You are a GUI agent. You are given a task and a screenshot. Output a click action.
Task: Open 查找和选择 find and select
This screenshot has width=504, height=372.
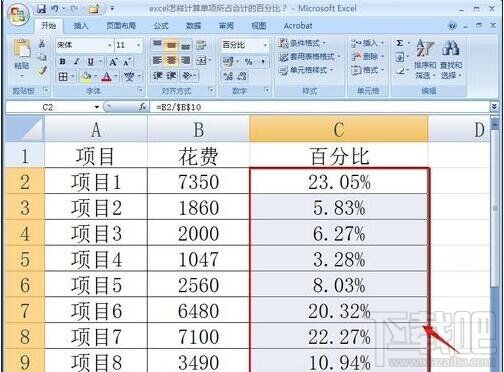[x=451, y=59]
